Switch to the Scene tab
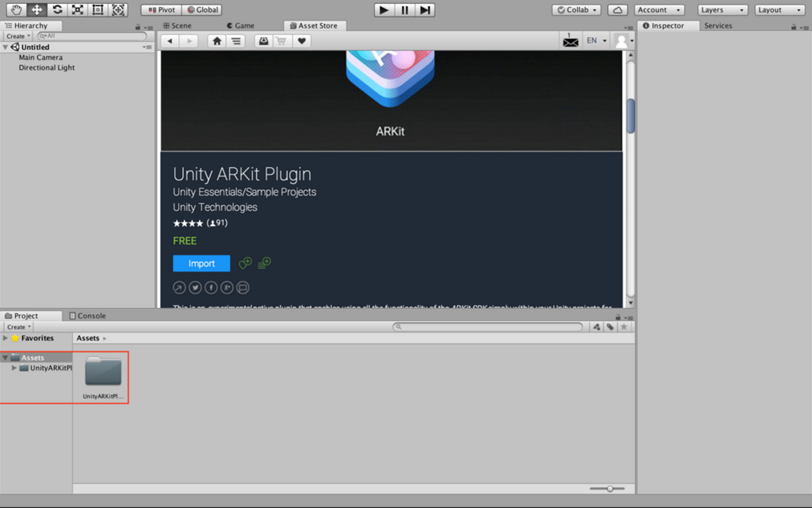 pyautogui.click(x=177, y=25)
